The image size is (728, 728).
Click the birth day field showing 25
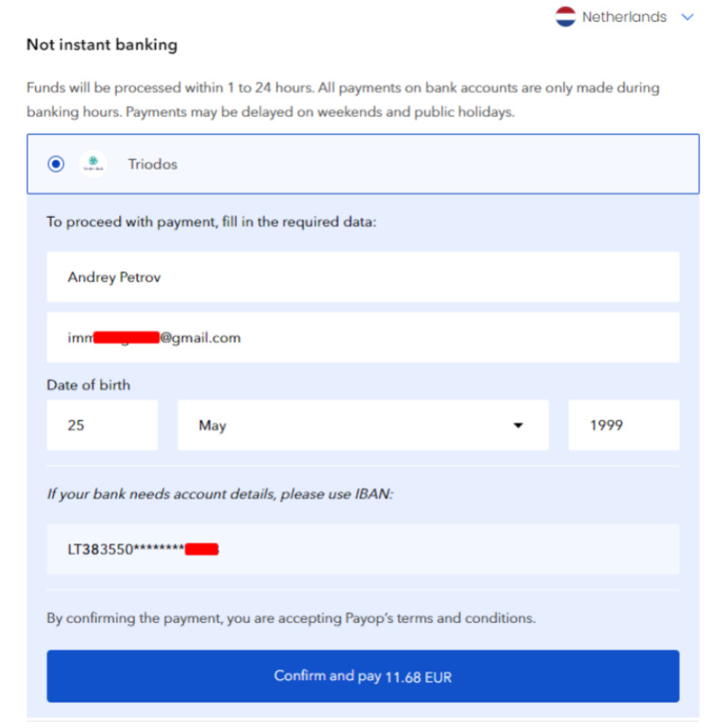pyautogui.click(x=102, y=425)
